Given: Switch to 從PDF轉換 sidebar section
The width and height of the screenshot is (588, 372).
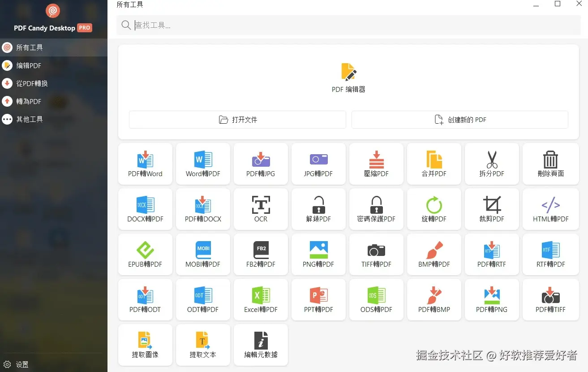Looking at the screenshot, I should [x=54, y=83].
